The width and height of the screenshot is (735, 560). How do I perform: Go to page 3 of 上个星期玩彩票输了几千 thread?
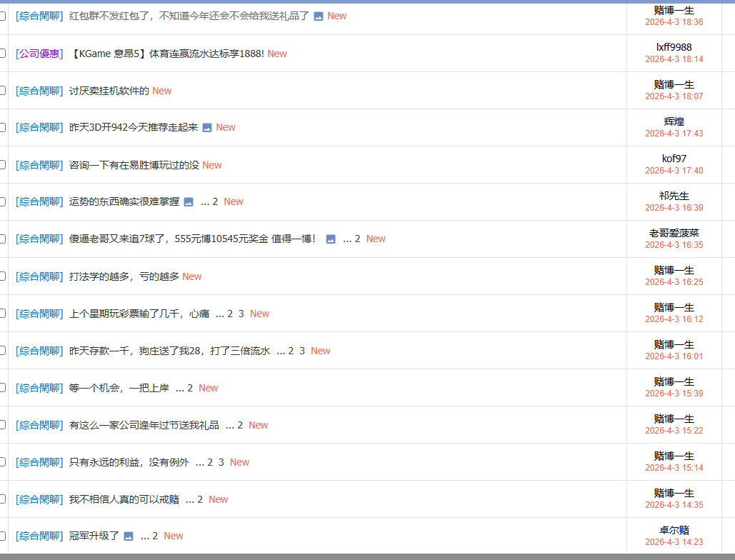point(241,314)
